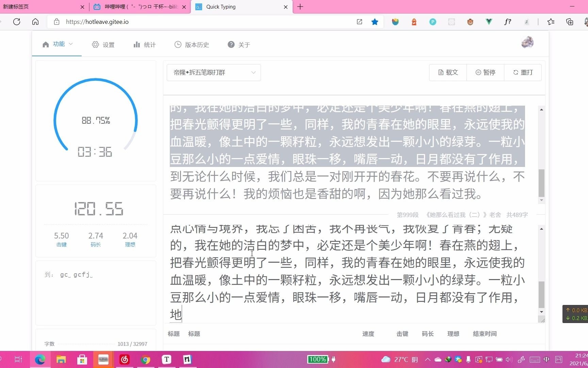The width and height of the screenshot is (588, 368).
Task: Click the teal P extension icon
Action: (x=433, y=22)
